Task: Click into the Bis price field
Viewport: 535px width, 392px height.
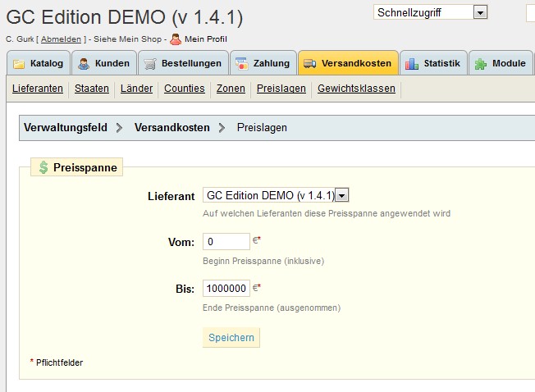Action: pyautogui.click(x=226, y=289)
